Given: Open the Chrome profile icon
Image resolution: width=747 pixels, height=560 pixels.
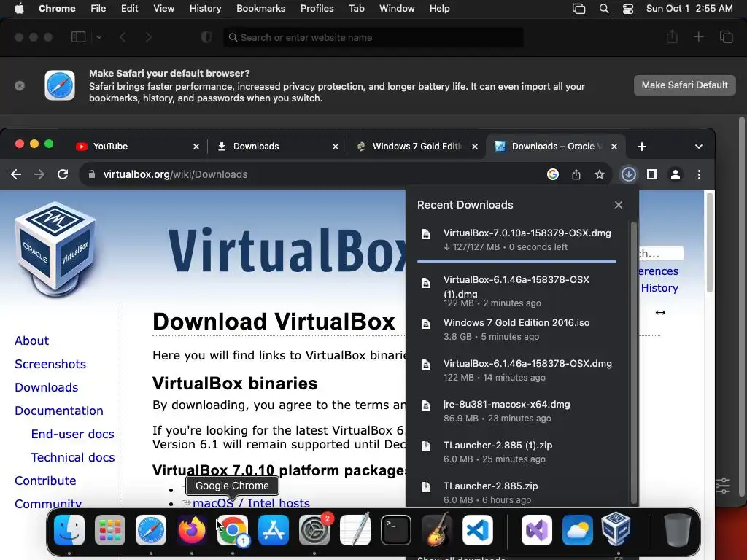Looking at the screenshot, I should coord(675,174).
